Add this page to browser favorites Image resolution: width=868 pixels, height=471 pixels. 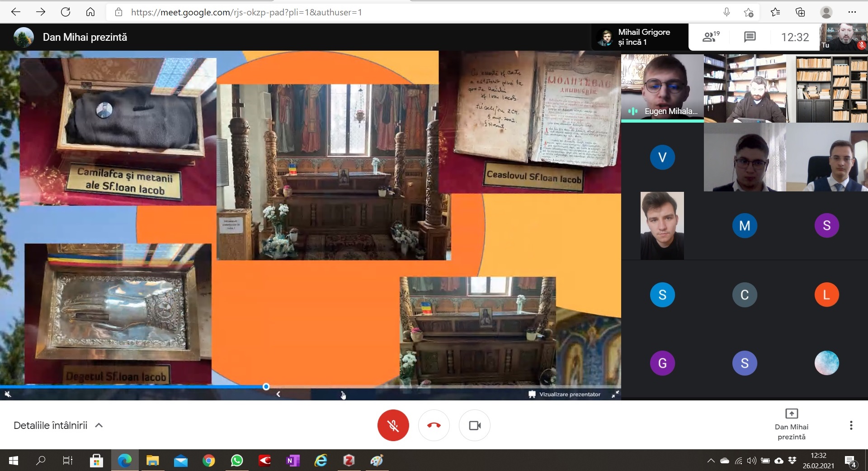coord(748,12)
